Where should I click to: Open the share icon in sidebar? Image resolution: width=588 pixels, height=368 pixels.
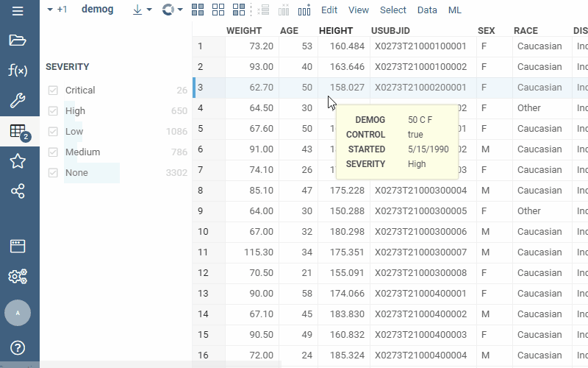click(x=18, y=191)
